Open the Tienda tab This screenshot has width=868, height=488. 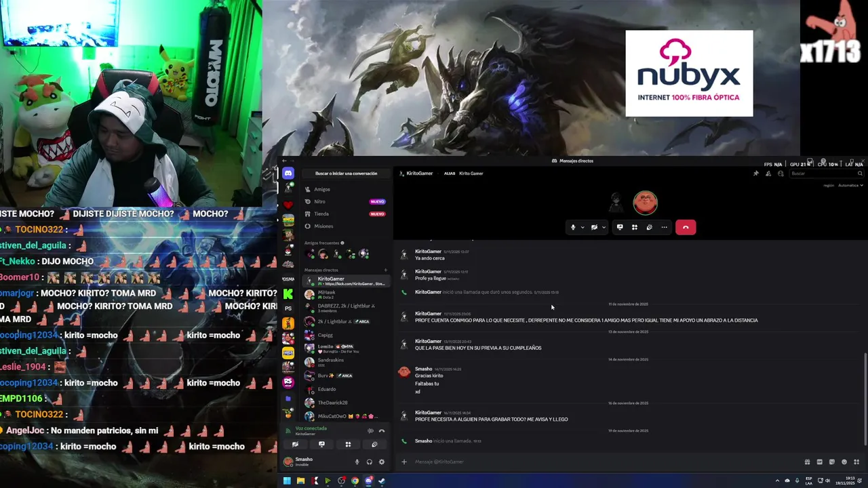pyautogui.click(x=346, y=213)
